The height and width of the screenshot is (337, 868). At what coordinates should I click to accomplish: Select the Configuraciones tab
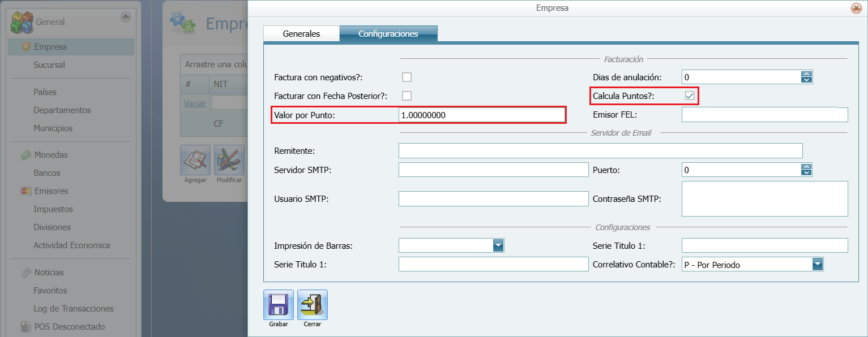[388, 33]
